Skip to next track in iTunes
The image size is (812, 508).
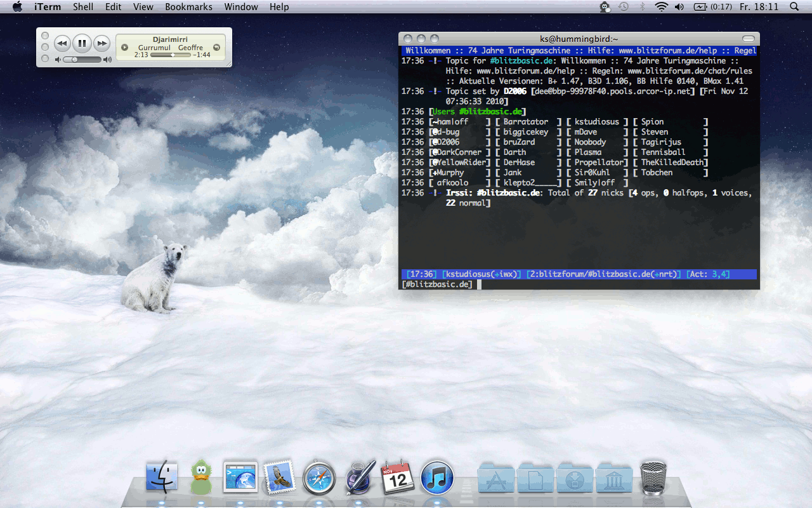[x=101, y=44]
